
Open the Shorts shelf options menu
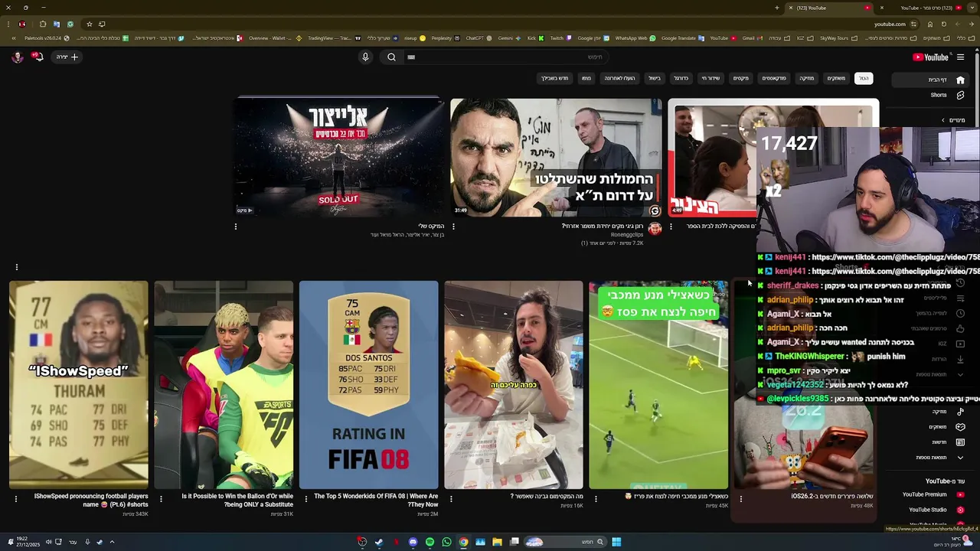tap(16, 267)
